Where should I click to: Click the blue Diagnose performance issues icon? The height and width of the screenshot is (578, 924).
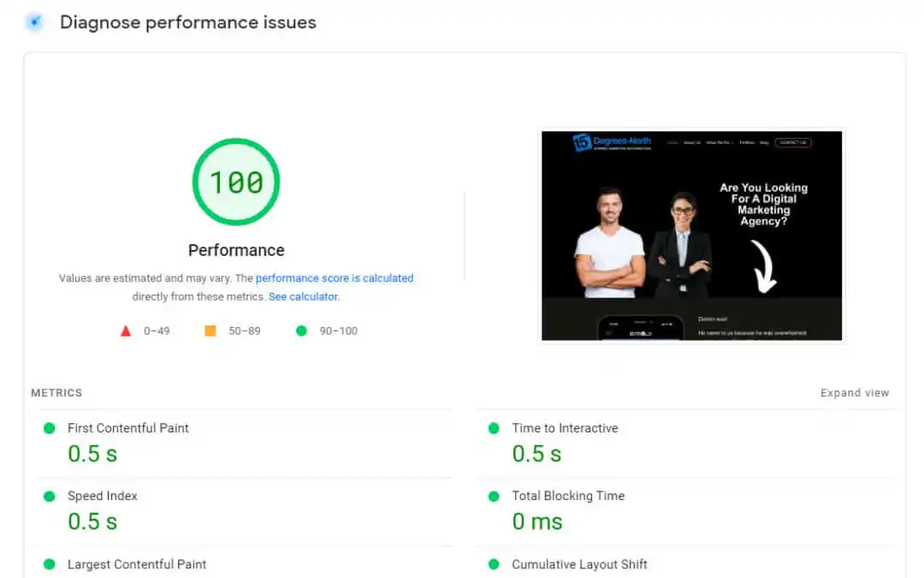point(35,22)
